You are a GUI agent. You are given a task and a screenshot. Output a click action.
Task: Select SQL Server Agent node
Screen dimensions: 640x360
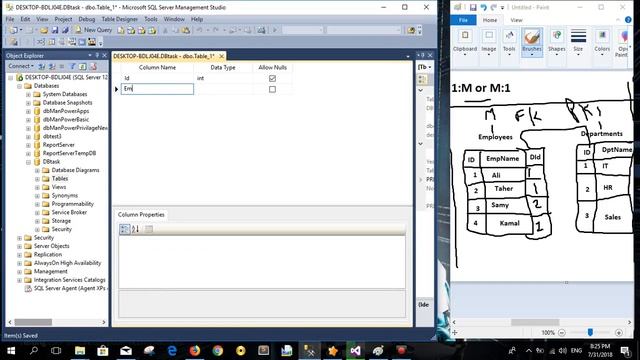tap(70, 289)
